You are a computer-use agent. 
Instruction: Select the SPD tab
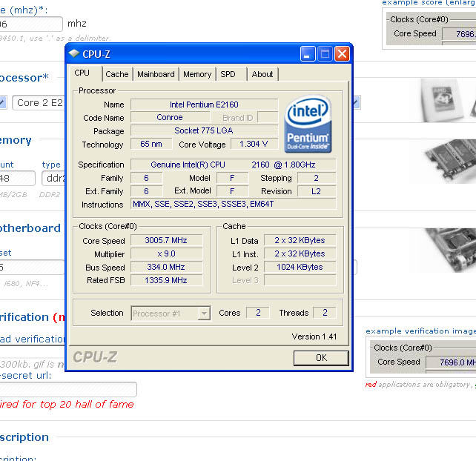228,74
